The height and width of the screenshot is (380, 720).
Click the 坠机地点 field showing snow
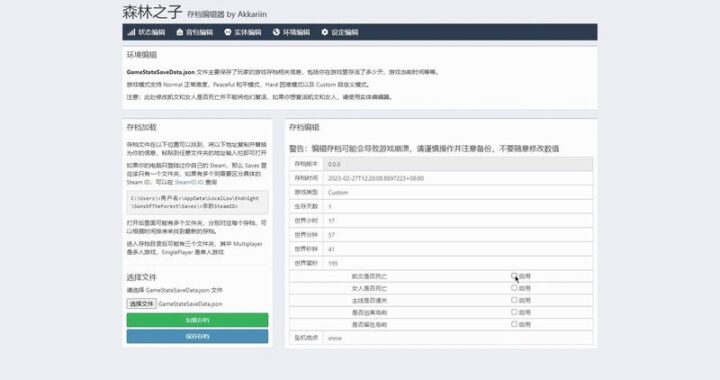458,338
